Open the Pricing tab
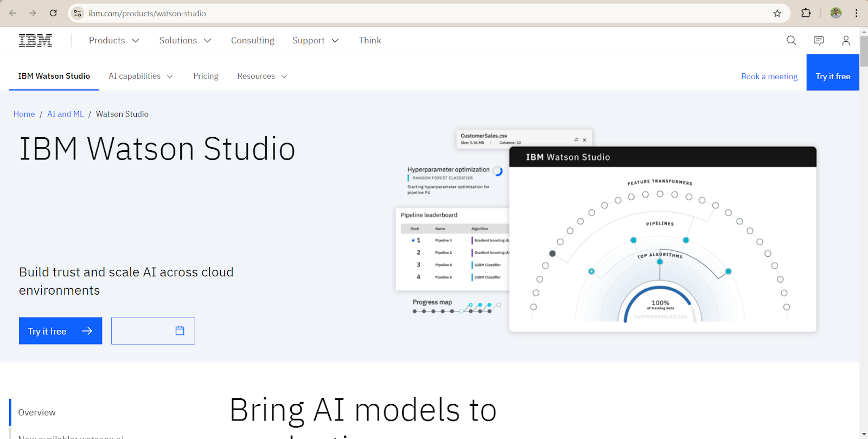The image size is (868, 439). point(206,76)
